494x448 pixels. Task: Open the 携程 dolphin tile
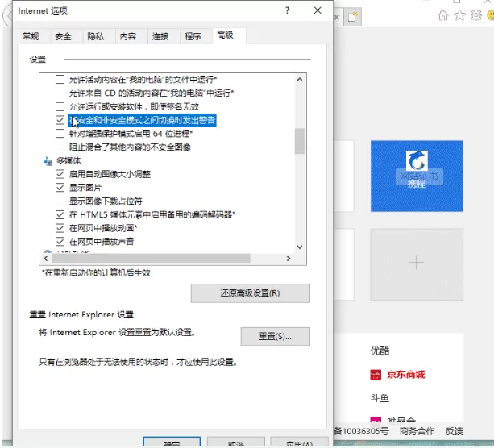click(417, 176)
